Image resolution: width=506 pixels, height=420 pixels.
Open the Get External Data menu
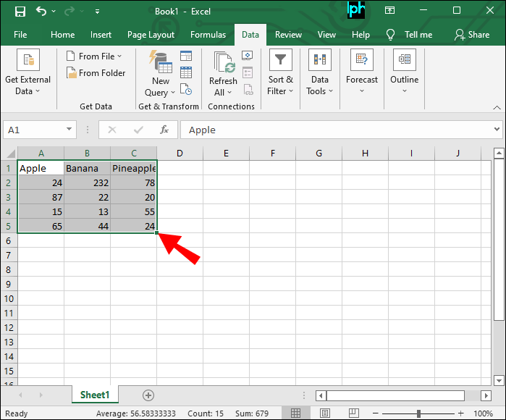(28, 73)
